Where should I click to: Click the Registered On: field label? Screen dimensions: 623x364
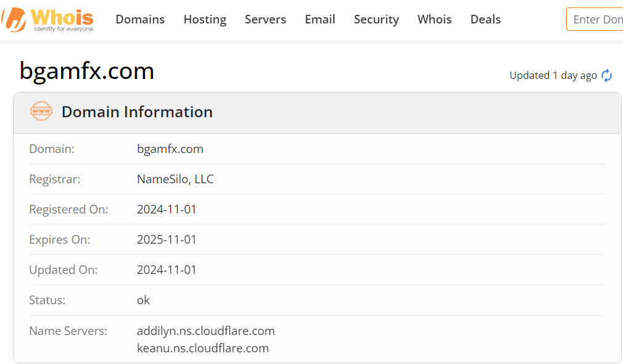point(68,209)
